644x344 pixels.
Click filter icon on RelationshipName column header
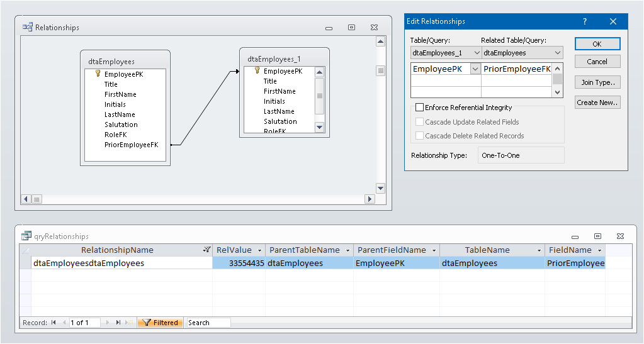click(x=206, y=250)
